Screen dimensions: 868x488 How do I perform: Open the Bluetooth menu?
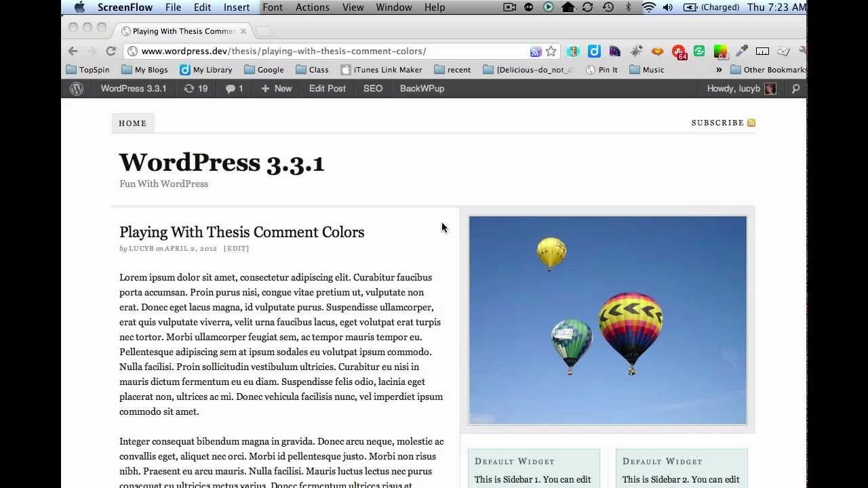629,7
